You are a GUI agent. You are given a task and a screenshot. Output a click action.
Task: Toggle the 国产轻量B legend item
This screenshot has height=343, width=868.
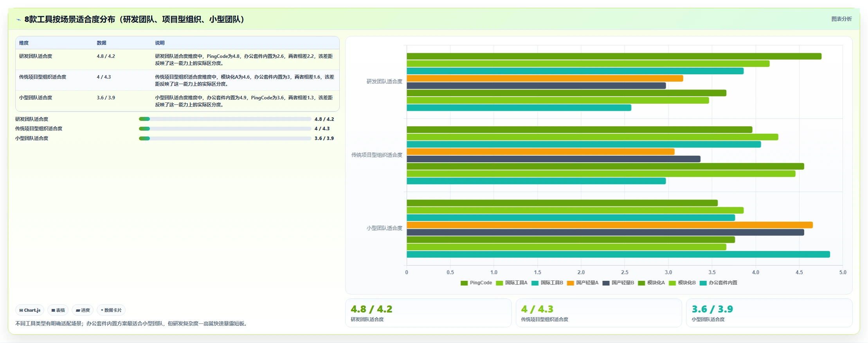pos(618,283)
